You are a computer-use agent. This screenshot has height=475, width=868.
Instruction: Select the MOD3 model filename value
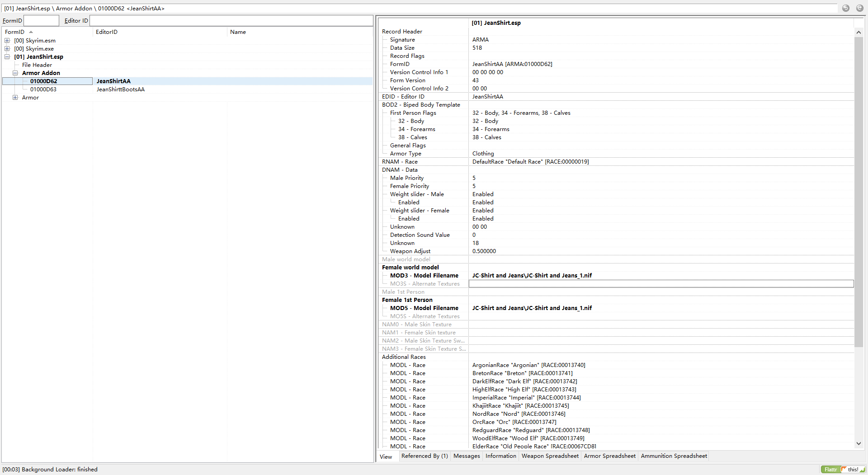click(532, 276)
